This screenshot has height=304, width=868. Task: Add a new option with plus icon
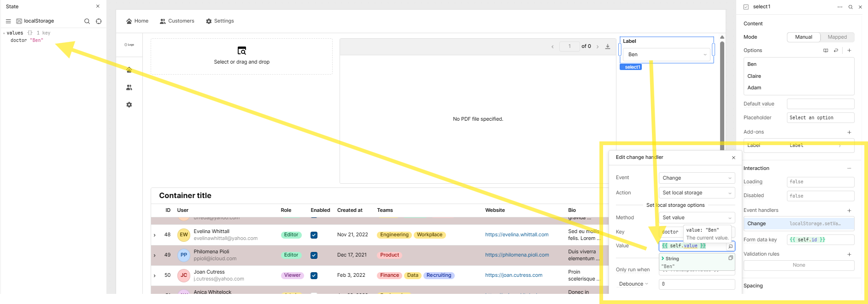point(849,51)
